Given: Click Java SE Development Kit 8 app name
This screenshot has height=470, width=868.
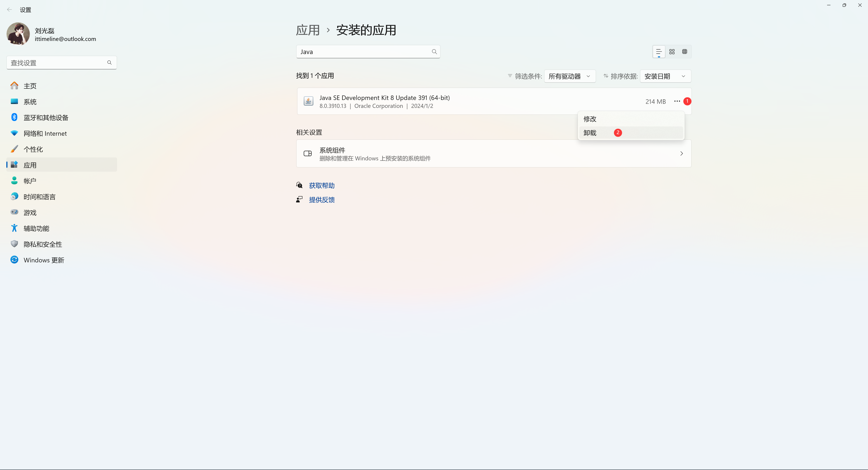Looking at the screenshot, I should [x=384, y=98].
